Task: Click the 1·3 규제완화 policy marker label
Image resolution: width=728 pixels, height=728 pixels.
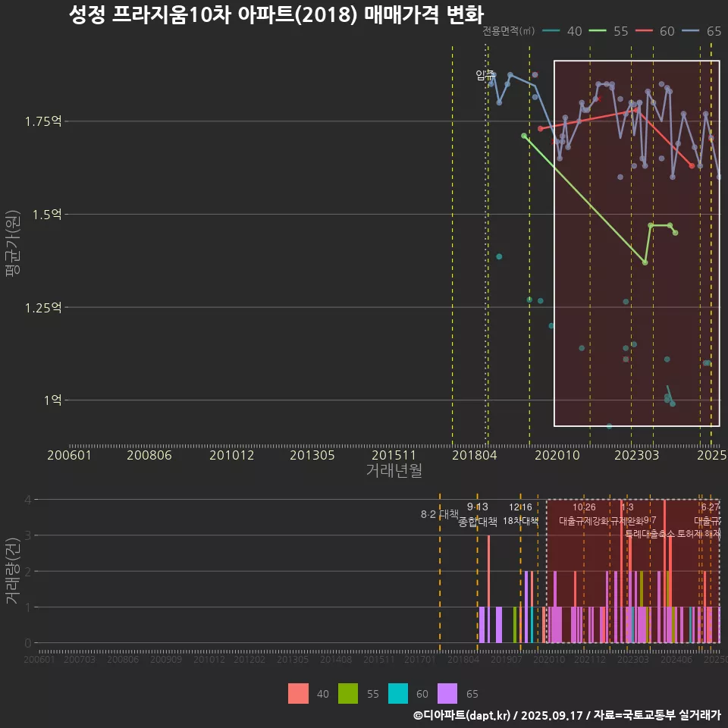Action: (x=627, y=514)
